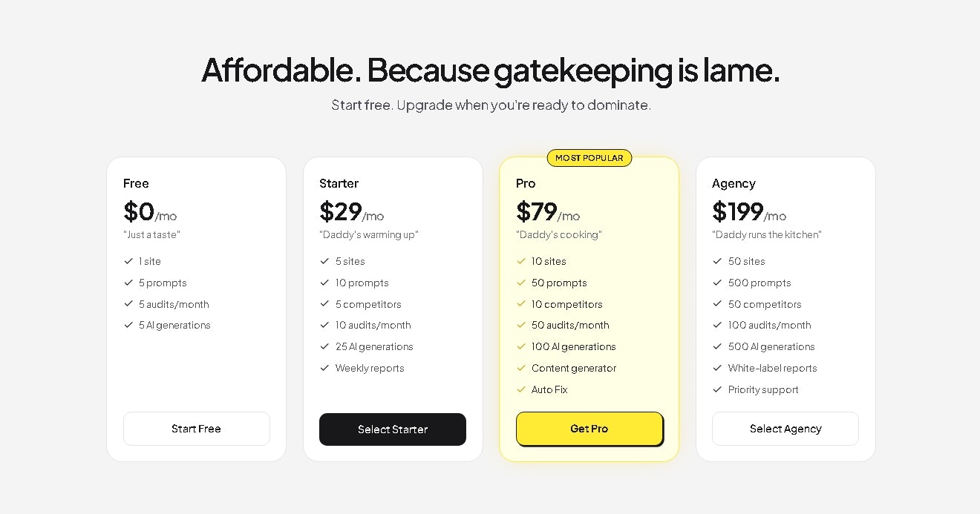Viewport: 980px width, 514px height.
Task: Click the Agency plan title
Action: tap(734, 183)
